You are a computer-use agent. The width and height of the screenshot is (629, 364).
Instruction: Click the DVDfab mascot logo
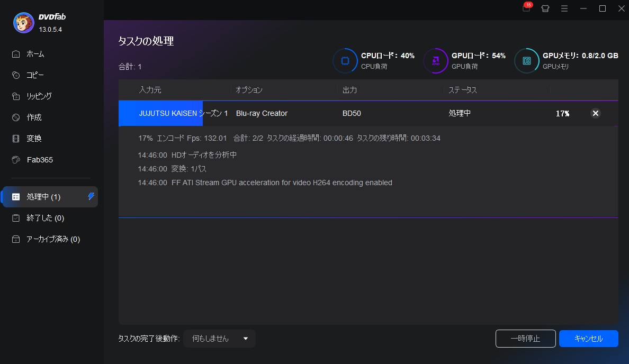(x=23, y=22)
